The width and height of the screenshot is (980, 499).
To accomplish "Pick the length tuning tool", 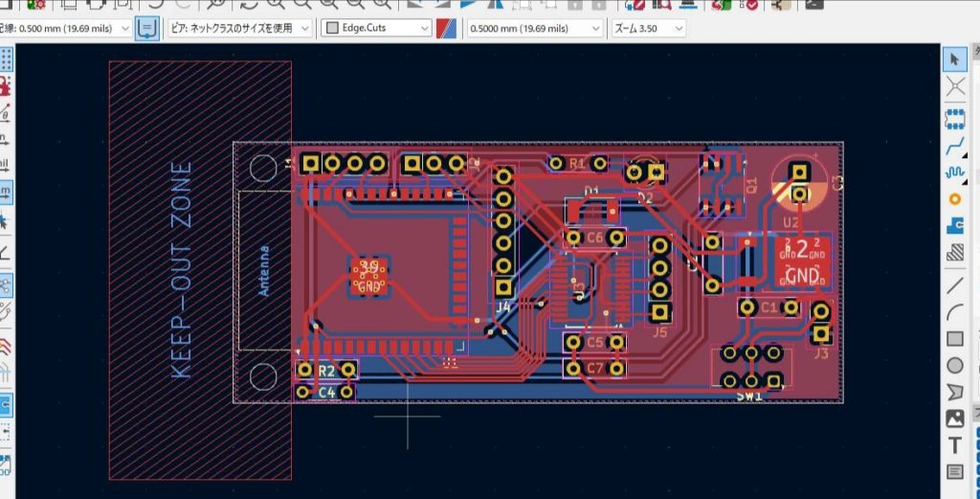I will point(954,173).
